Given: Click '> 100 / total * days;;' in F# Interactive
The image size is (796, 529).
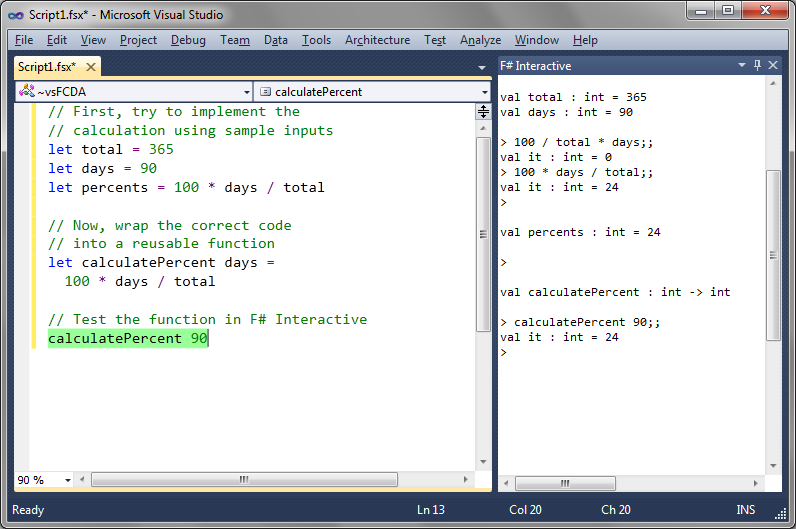Looking at the screenshot, I should [x=576, y=143].
